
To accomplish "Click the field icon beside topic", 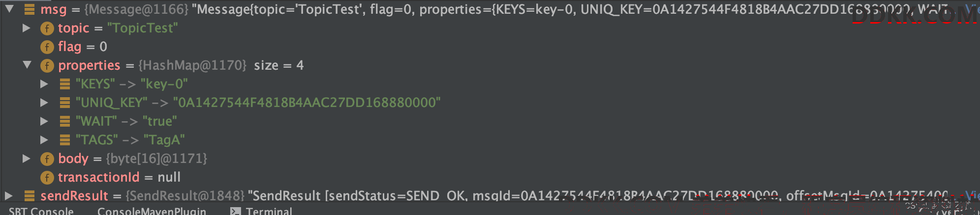I will (47, 28).
